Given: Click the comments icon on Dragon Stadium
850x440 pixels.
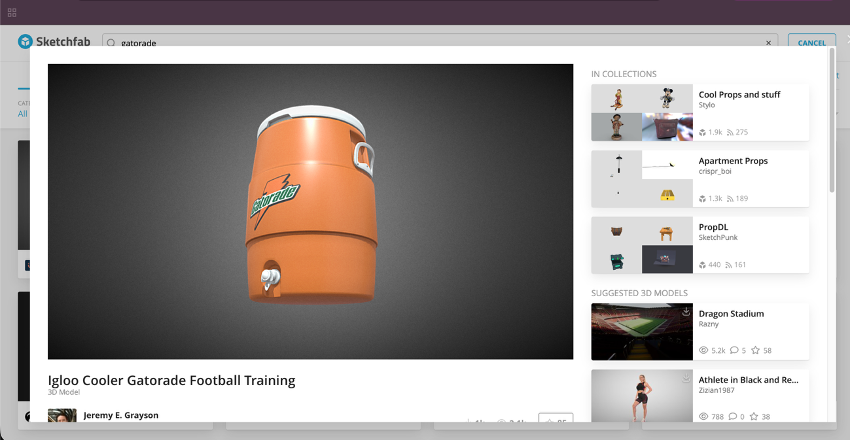Looking at the screenshot, I should click(734, 351).
